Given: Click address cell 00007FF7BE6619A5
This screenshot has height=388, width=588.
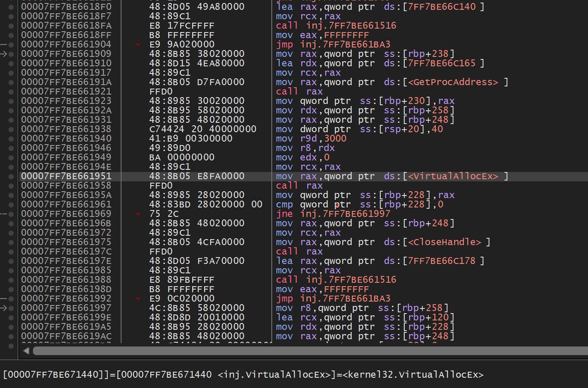Looking at the screenshot, I should 66,327.
